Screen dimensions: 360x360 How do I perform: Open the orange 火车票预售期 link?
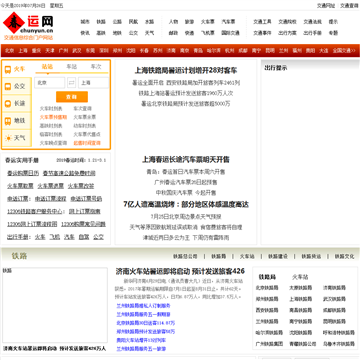coord(53,117)
